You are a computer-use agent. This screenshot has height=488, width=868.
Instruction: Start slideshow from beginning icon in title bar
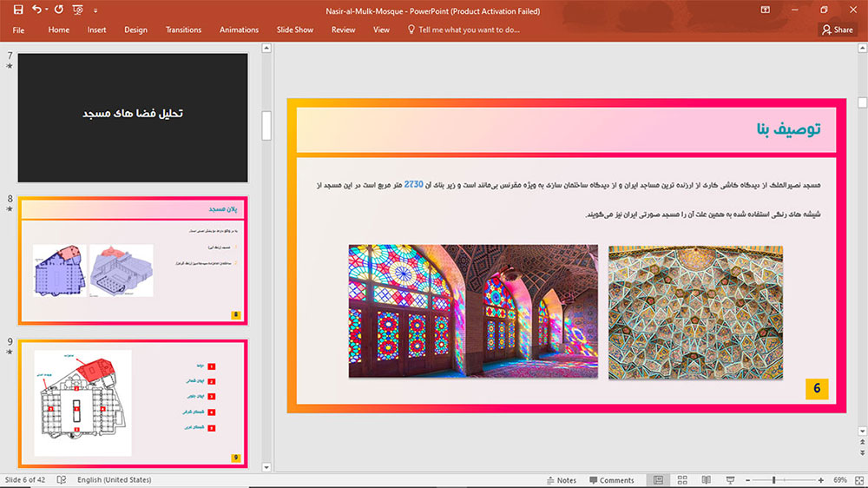click(77, 10)
